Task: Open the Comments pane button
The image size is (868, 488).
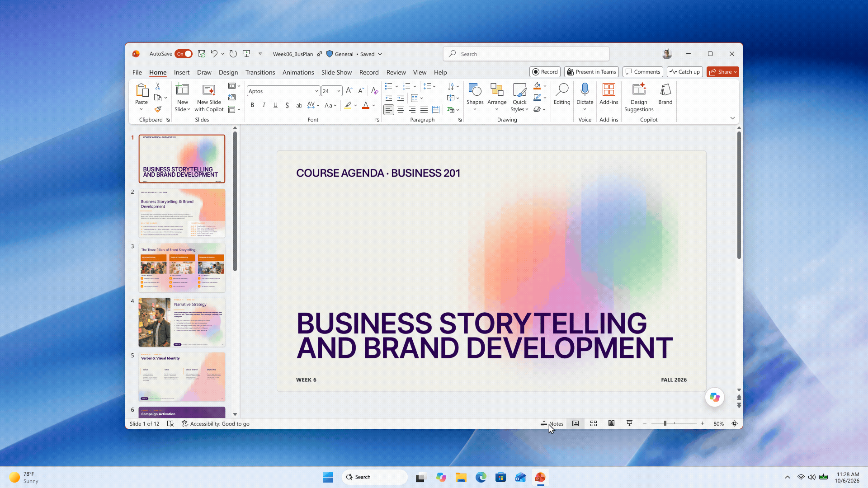Action: pos(642,72)
